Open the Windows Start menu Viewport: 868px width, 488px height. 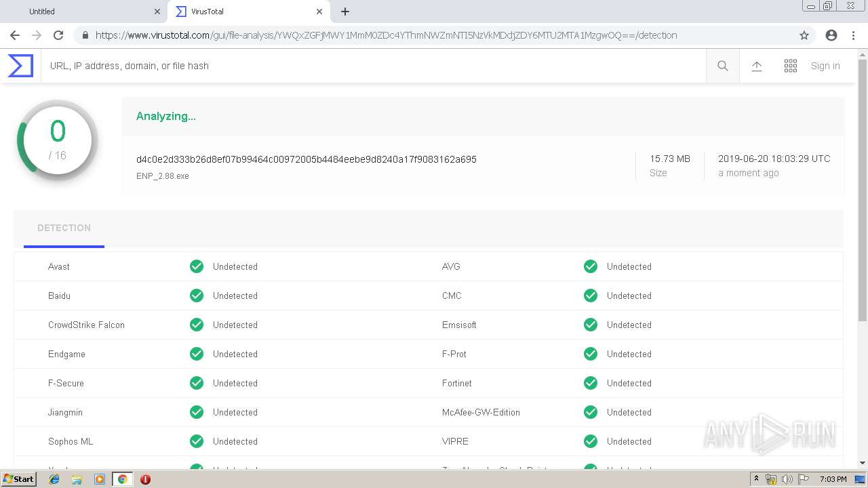pos(18,479)
